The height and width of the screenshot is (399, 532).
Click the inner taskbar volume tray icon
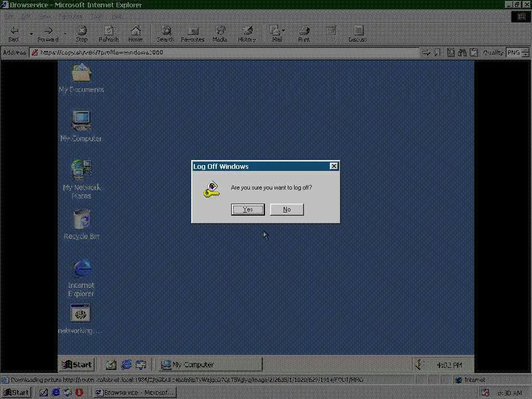point(419,365)
